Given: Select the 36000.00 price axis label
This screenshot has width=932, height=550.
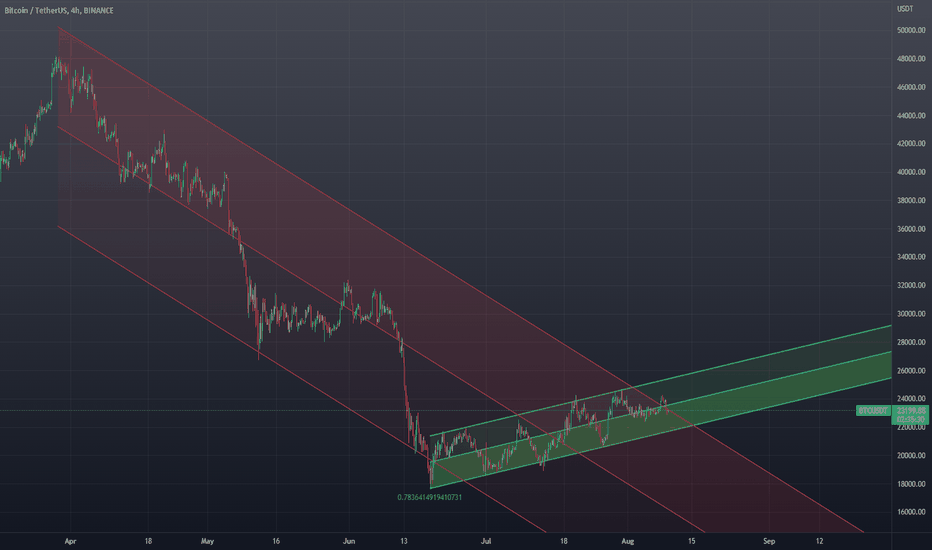Looking at the screenshot, I should tap(911, 229).
